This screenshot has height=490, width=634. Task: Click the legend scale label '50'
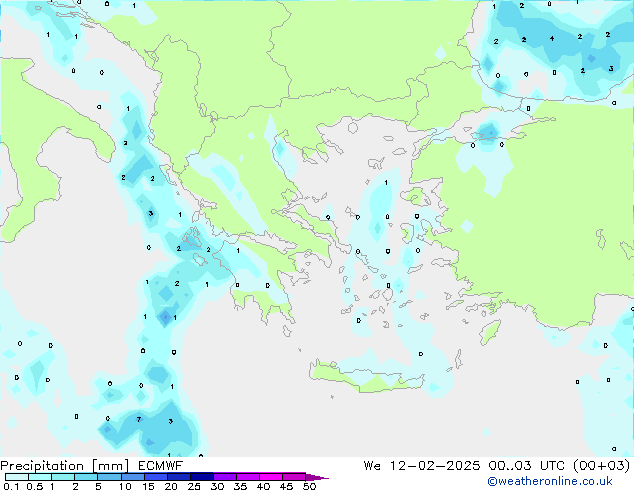point(310,486)
